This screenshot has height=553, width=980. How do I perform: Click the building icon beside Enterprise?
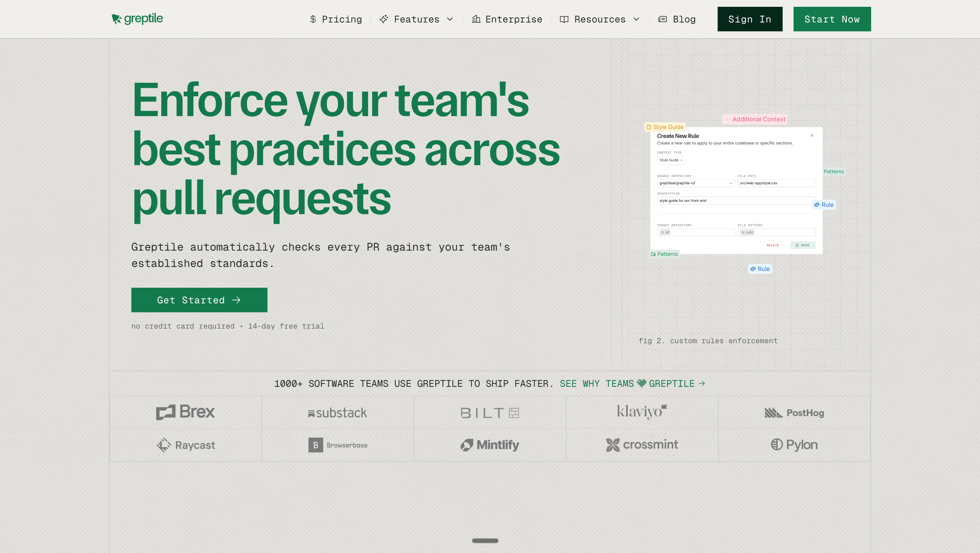[476, 19]
